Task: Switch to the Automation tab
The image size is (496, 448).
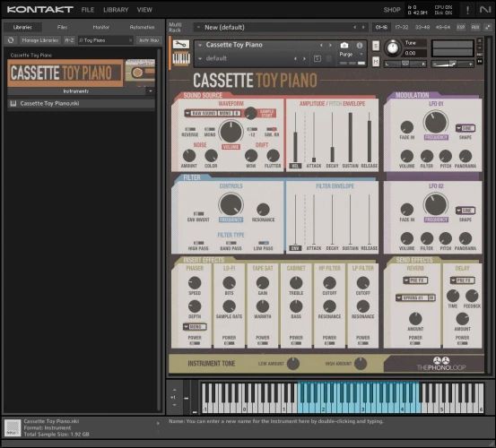Action: coord(142,27)
